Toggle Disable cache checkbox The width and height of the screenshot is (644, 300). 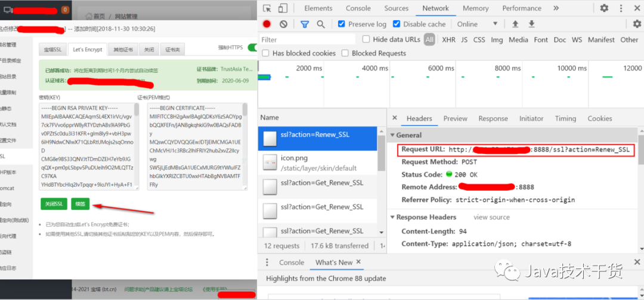point(397,24)
